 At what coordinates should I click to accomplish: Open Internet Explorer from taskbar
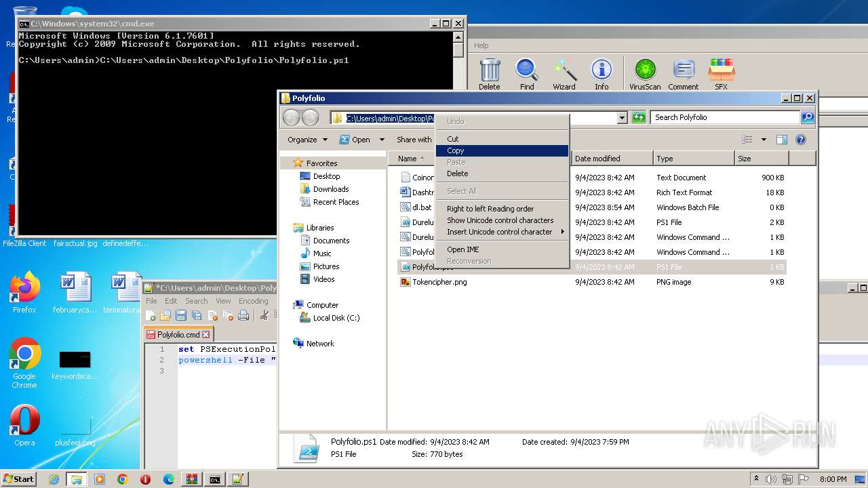(54, 479)
